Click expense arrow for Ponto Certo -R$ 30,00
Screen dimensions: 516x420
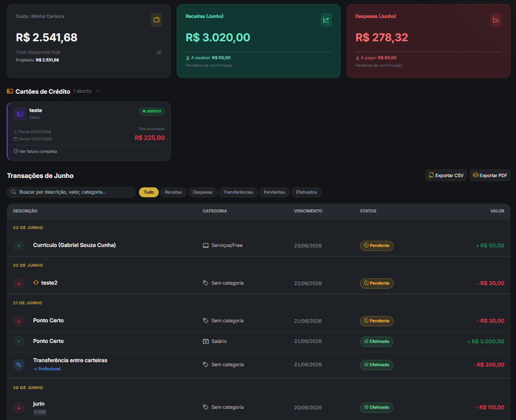(x=19, y=321)
